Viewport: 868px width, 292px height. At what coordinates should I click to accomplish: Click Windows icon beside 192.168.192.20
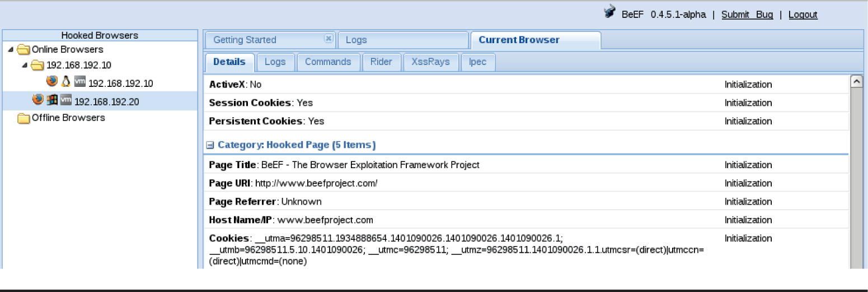52,100
